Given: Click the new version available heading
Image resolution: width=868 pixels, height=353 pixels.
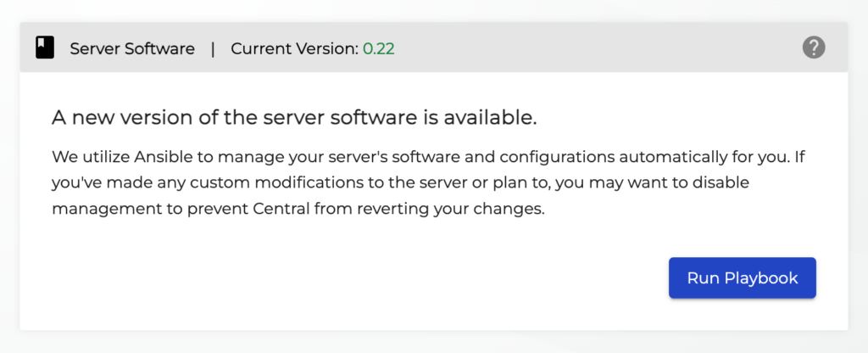Looking at the screenshot, I should tap(294, 118).
